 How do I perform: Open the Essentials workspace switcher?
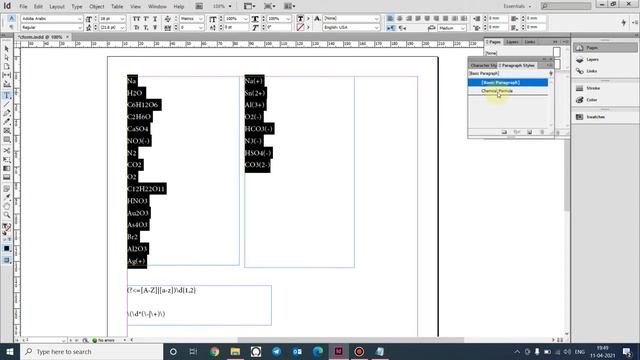pos(517,6)
